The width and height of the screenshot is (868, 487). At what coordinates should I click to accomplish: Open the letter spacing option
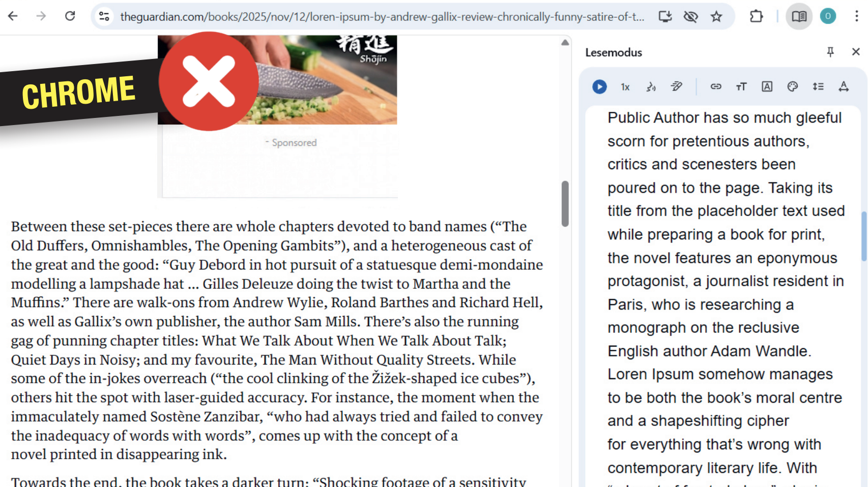coord(844,86)
